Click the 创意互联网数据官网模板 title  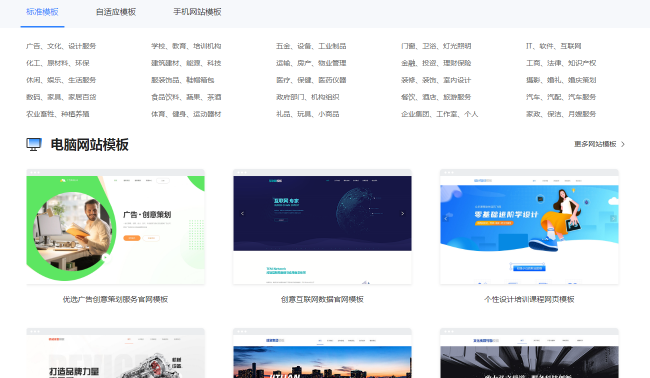[x=322, y=299]
